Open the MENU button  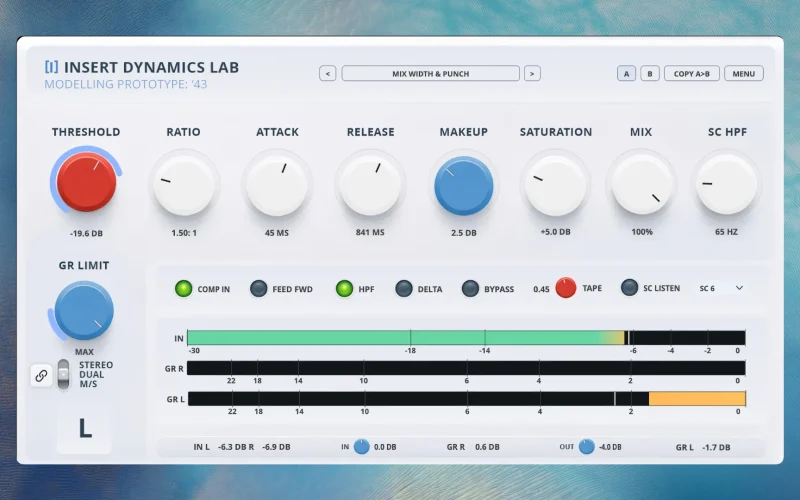coord(744,73)
